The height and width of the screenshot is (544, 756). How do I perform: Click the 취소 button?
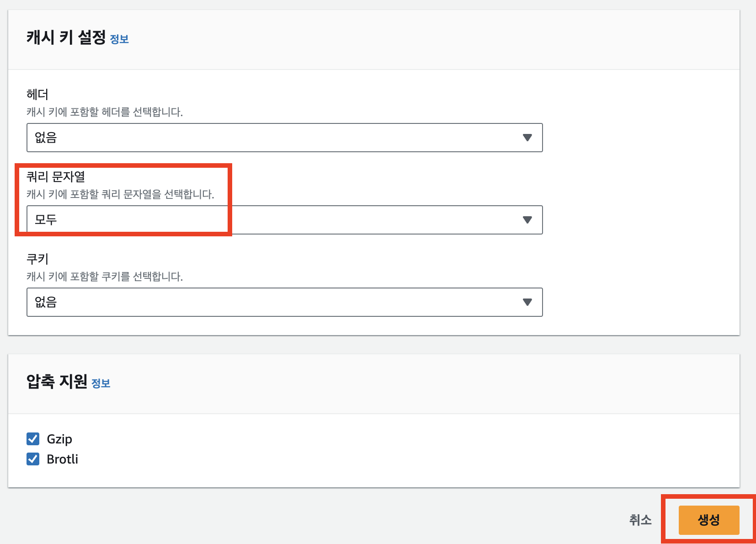[x=640, y=520]
